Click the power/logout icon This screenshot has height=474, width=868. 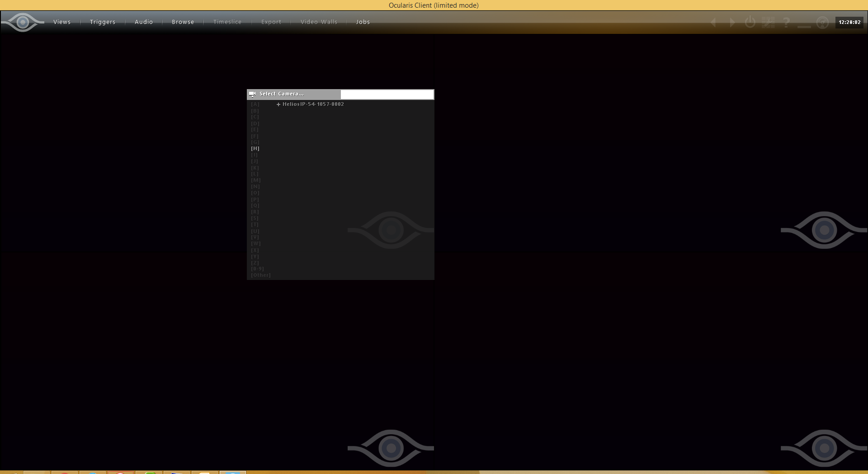pos(750,22)
